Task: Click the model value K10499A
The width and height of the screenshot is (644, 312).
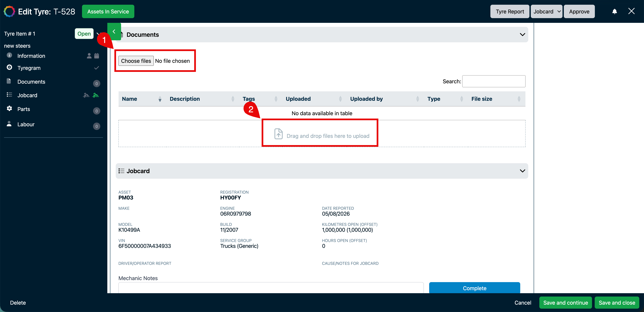Action: (129, 230)
